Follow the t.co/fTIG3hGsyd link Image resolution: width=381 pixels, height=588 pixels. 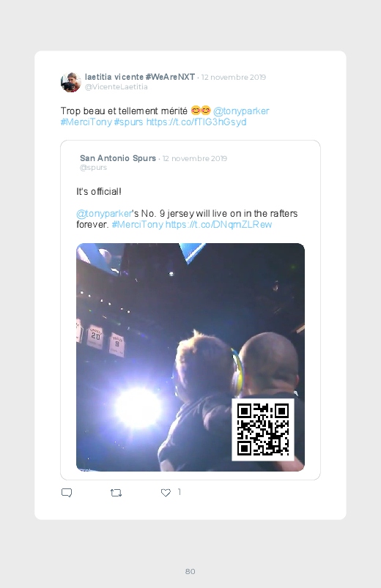(x=196, y=122)
